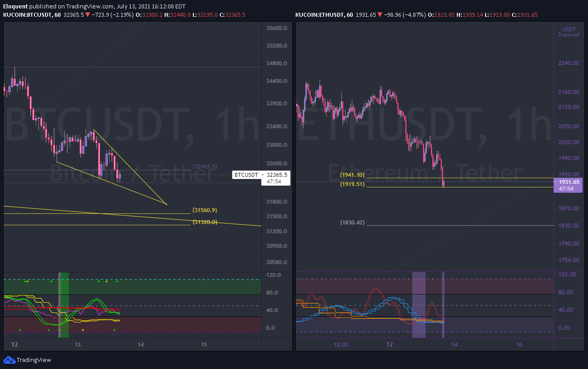Click 34800.0 on the BTC price axis

click(277, 63)
